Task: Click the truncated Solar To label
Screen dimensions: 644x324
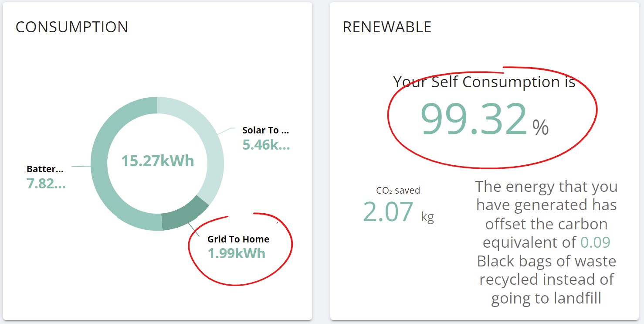Action: pyautogui.click(x=266, y=130)
